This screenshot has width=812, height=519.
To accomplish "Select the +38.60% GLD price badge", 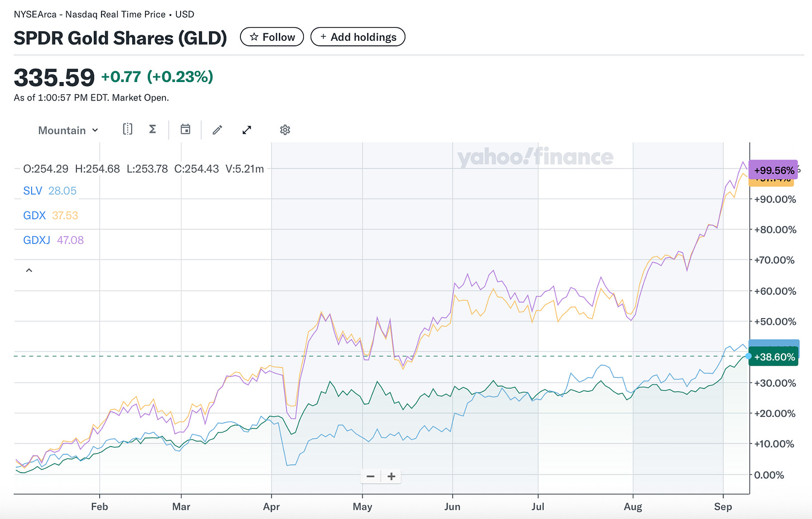I will point(774,357).
